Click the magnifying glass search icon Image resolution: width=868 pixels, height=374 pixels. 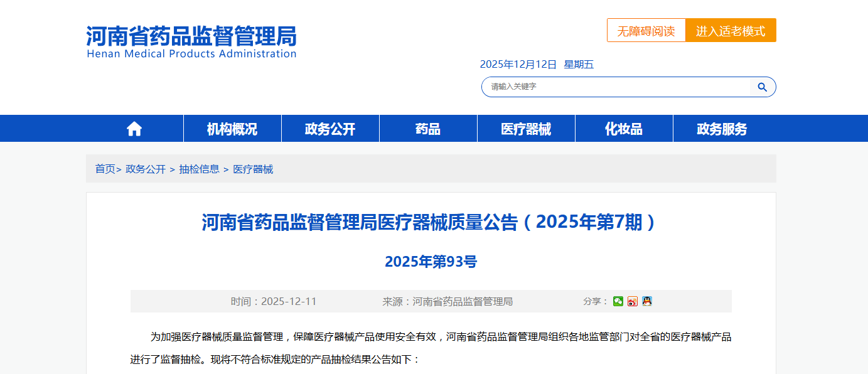click(x=762, y=87)
